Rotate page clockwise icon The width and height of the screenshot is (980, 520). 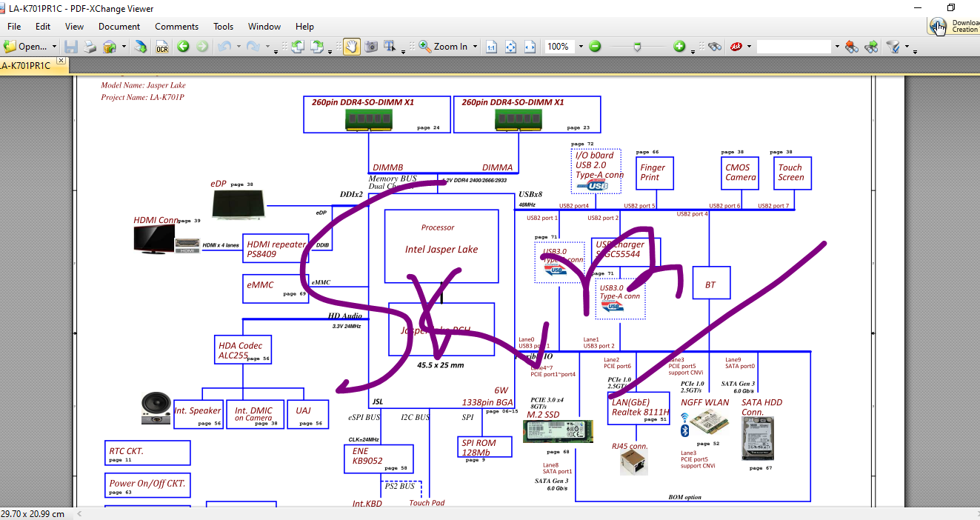317,46
